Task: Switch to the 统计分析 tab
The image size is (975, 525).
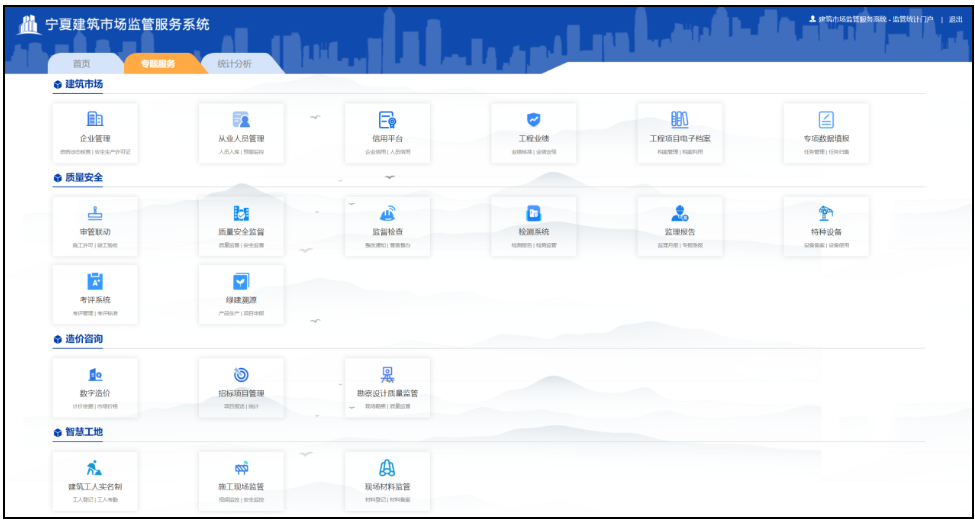Action: [x=234, y=64]
